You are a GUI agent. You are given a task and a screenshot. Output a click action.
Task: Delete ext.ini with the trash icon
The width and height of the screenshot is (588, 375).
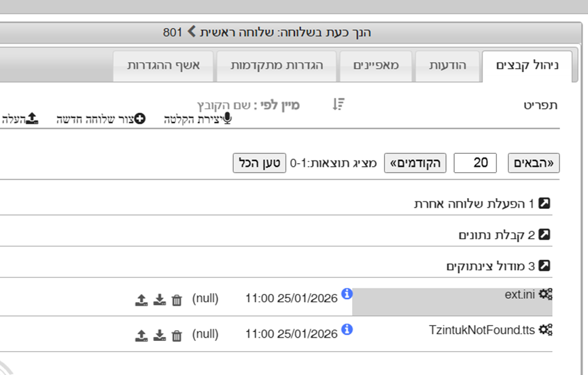pos(177,299)
